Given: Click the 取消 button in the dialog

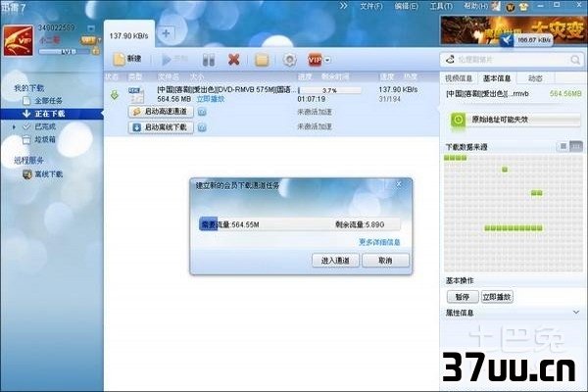Looking at the screenshot, I should pos(385,261).
